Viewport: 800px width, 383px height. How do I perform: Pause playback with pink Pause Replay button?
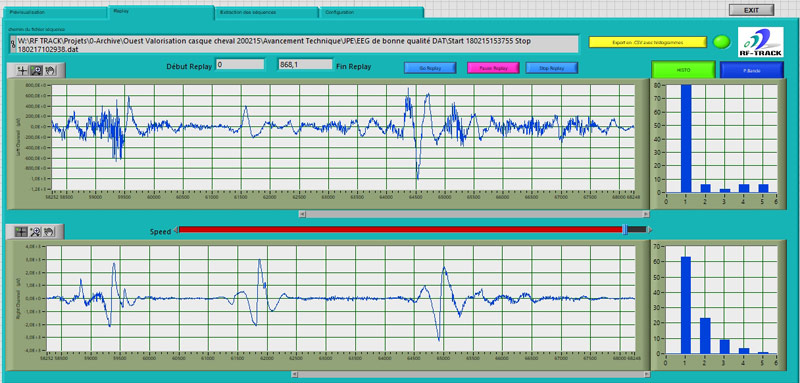point(493,68)
